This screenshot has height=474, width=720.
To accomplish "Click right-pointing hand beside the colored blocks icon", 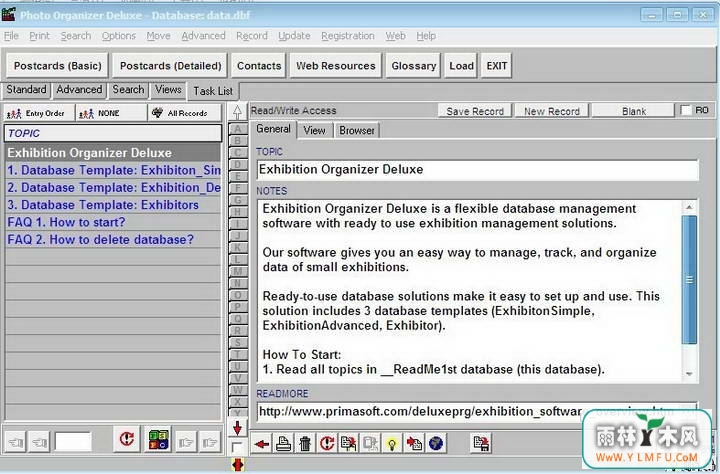I will click(186, 442).
